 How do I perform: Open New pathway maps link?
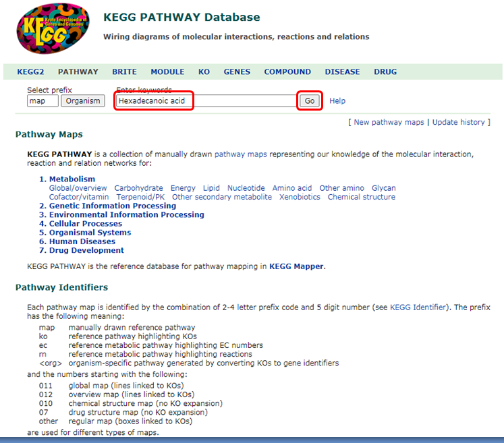tap(389, 122)
